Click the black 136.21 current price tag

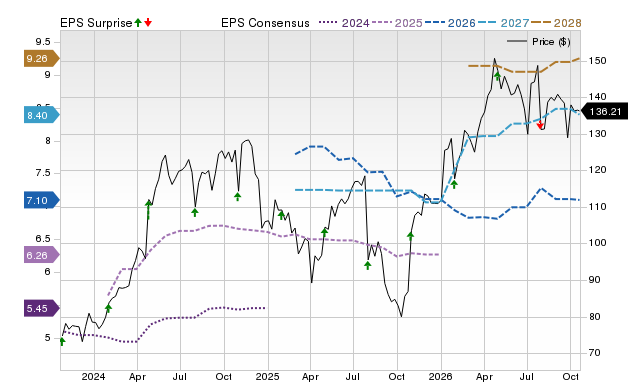(x=604, y=111)
